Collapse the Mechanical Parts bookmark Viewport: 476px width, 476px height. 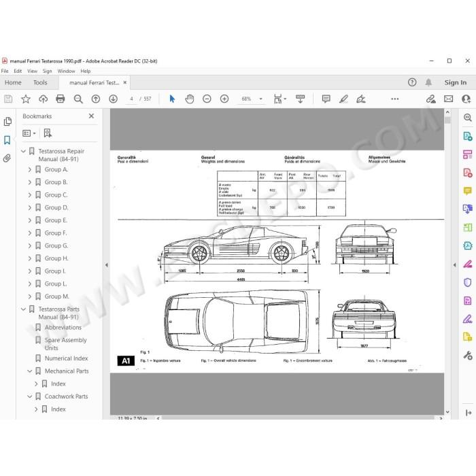coord(30,371)
